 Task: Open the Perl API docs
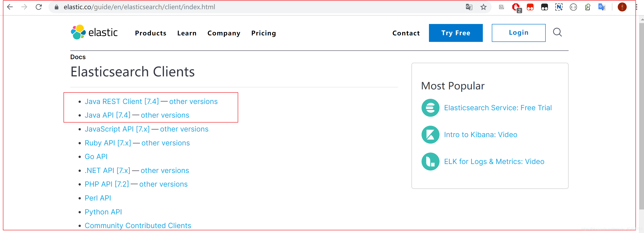coord(98,198)
